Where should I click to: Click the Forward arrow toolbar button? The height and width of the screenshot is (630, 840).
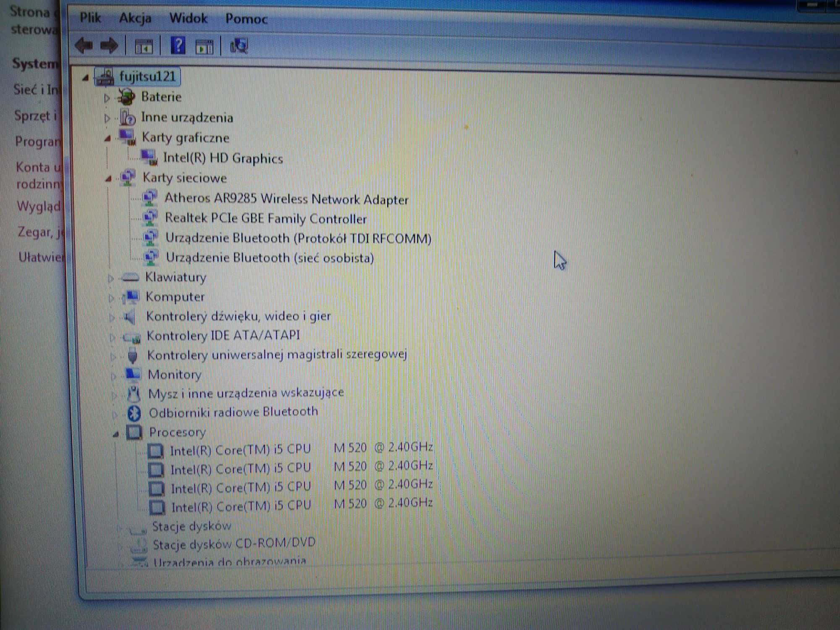[x=109, y=45]
